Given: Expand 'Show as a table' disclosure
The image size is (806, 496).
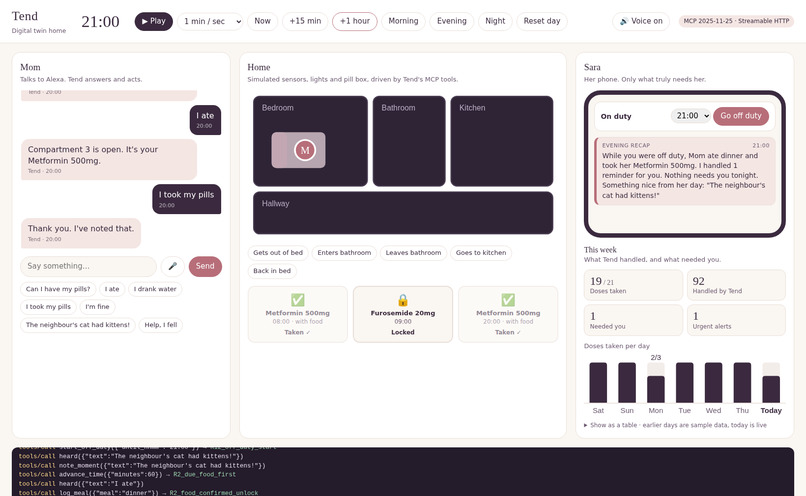Looking at the screenshot, I should tap(675, 425).
